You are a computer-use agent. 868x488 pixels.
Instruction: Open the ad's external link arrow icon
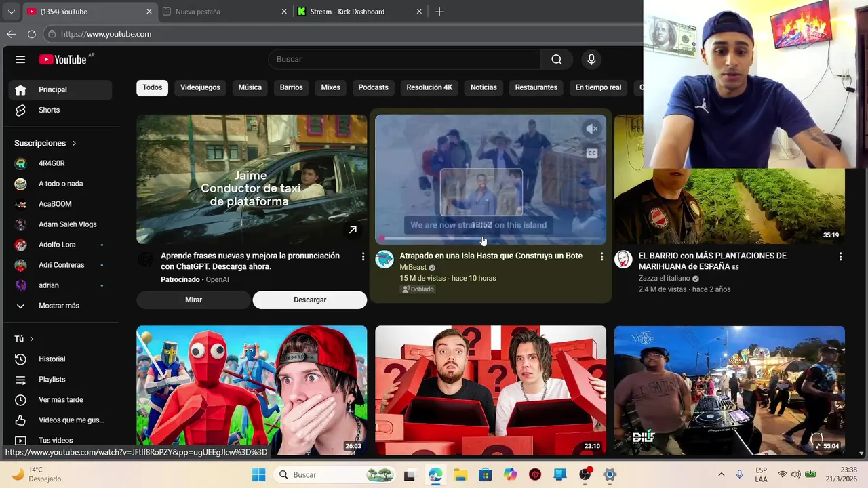353,230
